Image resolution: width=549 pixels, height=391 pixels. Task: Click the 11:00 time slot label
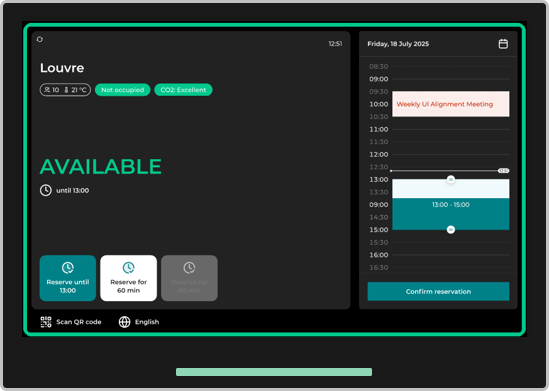tap(378, 129)
